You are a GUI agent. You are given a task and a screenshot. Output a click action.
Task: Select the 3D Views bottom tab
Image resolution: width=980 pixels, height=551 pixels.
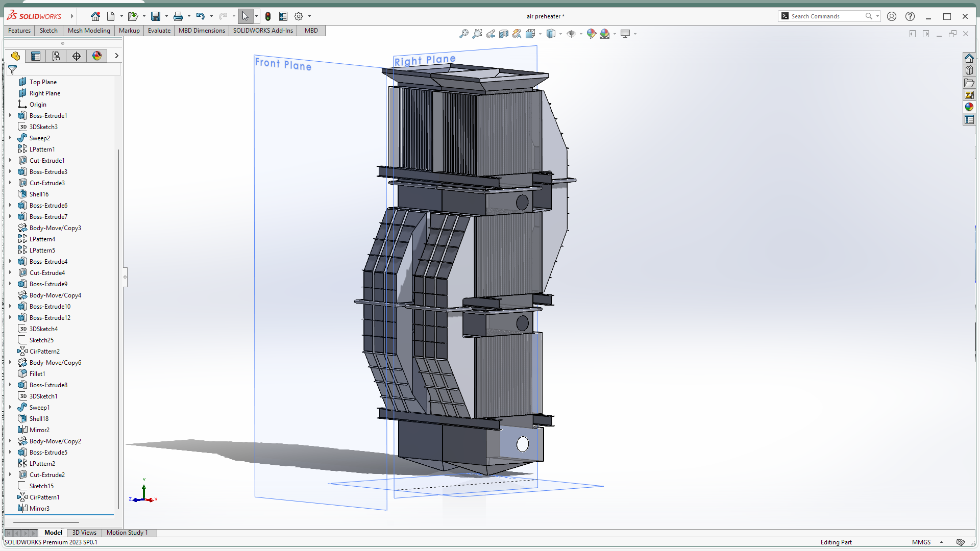pos(84,533)
